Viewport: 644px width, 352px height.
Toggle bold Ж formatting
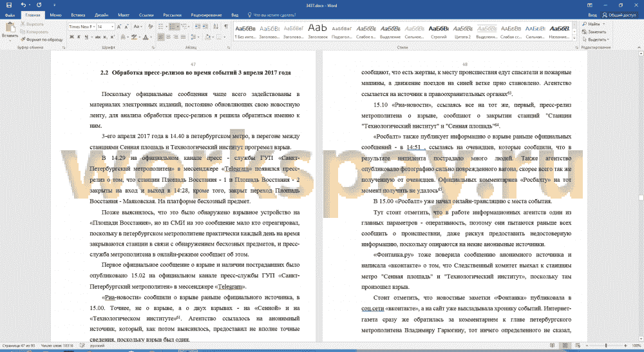coord(71,37)
